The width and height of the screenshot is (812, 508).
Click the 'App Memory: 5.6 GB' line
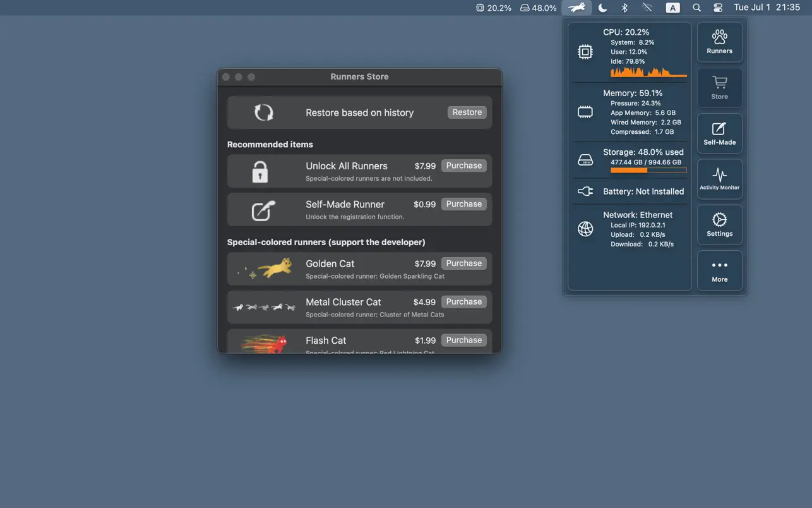643,113
